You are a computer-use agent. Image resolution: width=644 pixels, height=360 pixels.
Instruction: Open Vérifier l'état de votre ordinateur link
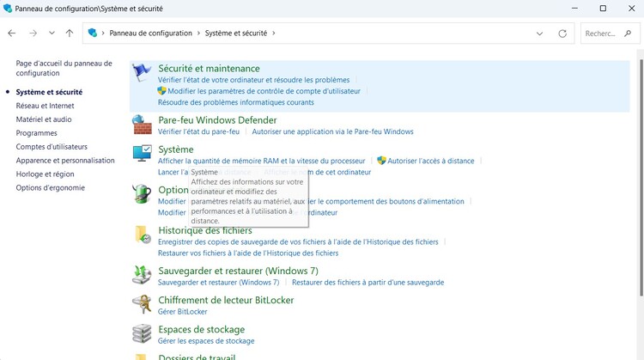click(254, 80)
